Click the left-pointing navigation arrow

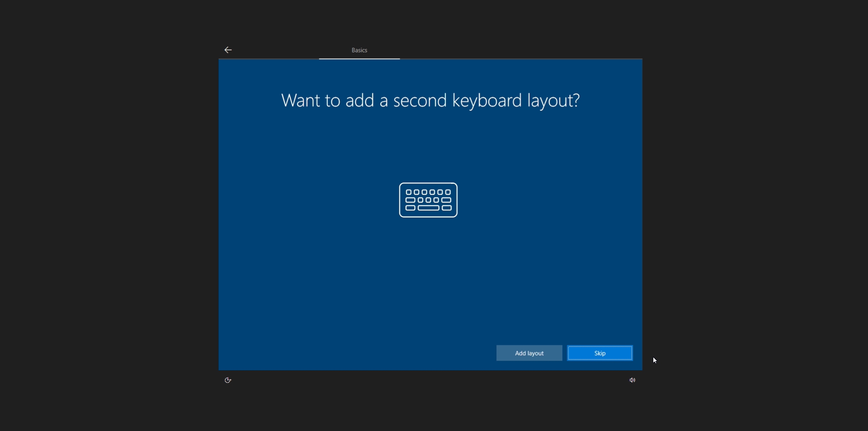point(228,50)
